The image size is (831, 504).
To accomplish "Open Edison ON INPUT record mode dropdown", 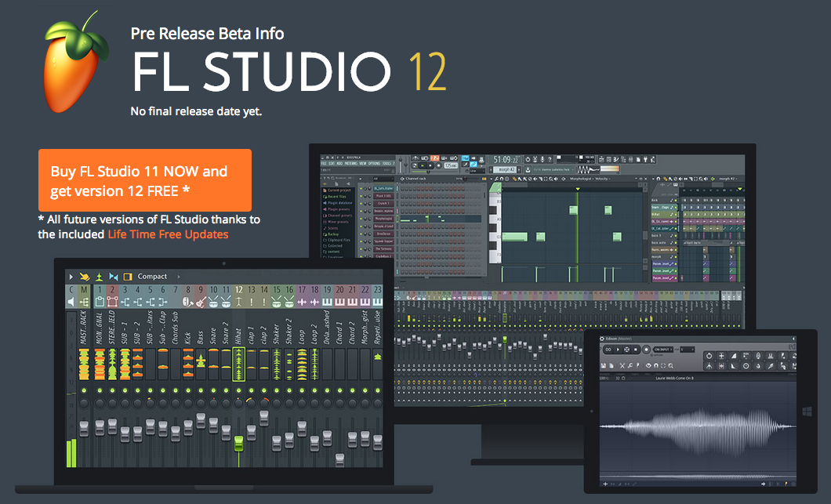I will point(663,350).
